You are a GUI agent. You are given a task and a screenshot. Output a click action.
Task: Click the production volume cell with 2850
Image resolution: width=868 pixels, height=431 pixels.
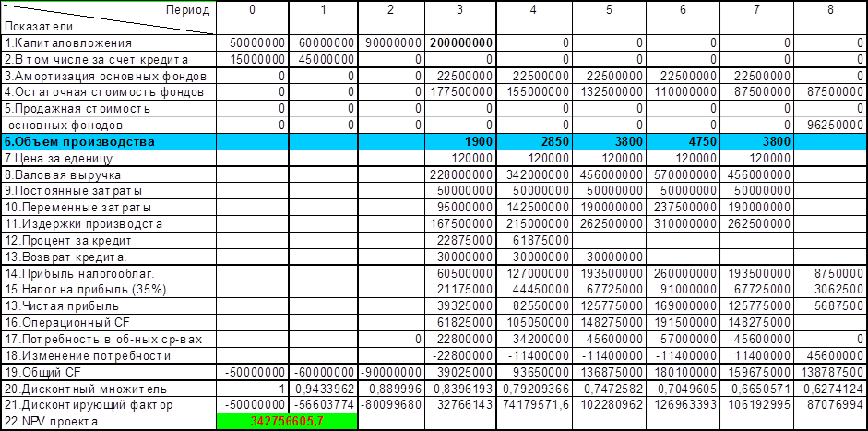tap(534, 142)
